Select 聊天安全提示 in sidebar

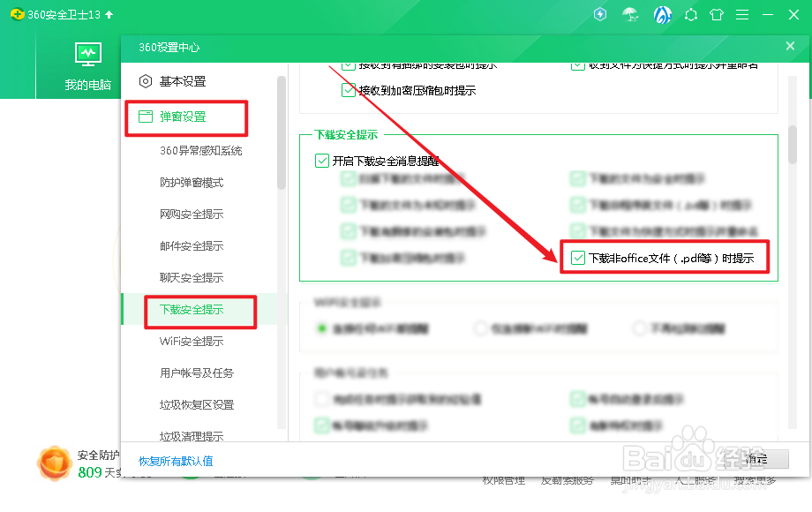pyautogui.click(x=192, y=277)
